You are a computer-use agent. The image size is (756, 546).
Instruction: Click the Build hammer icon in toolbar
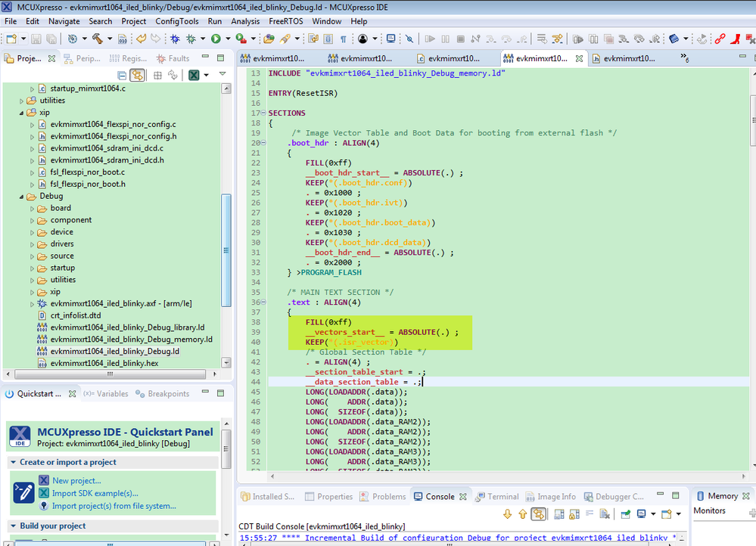(x=98, y=39)
